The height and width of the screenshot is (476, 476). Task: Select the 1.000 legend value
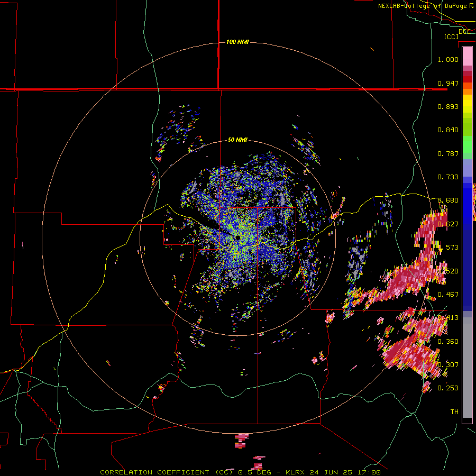(448, 59)
